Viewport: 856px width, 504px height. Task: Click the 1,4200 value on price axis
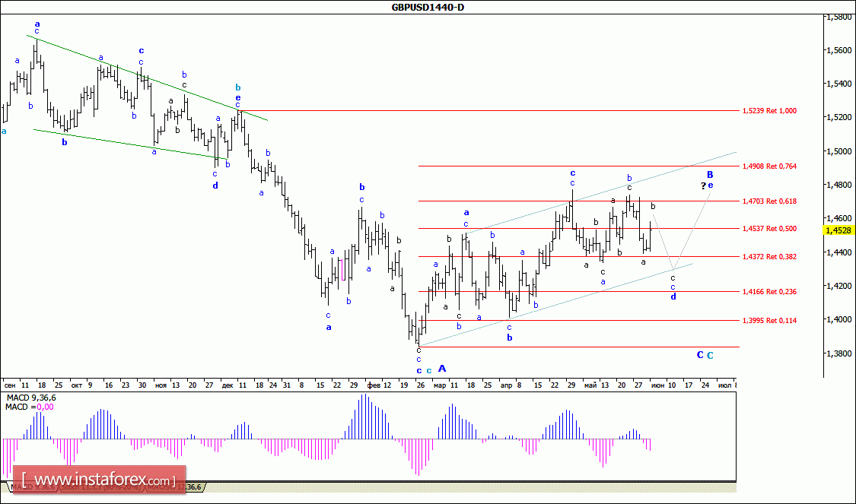click(x=840, y=286)
